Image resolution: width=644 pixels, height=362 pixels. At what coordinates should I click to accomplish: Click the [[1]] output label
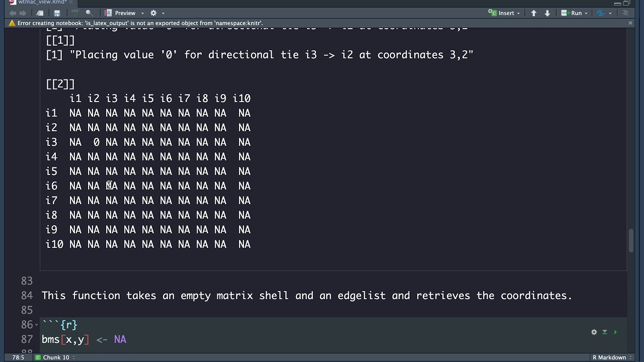click(60, 40)
